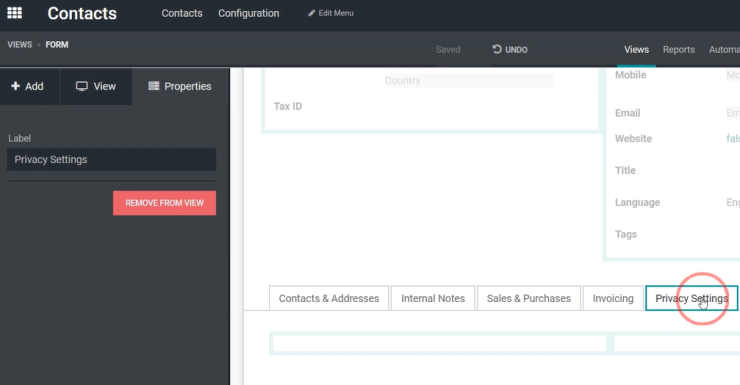This screenshot has width=740, height=385.
Task: Click the Properties list icon
Action: tap(154, 86)
